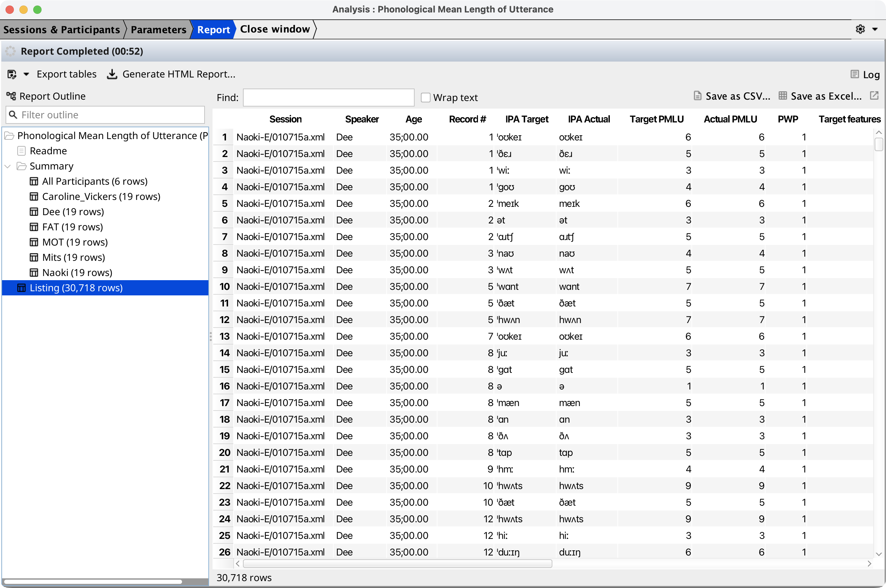Click the table's horizontal scrollbar thumb

[x=397, y=564]
